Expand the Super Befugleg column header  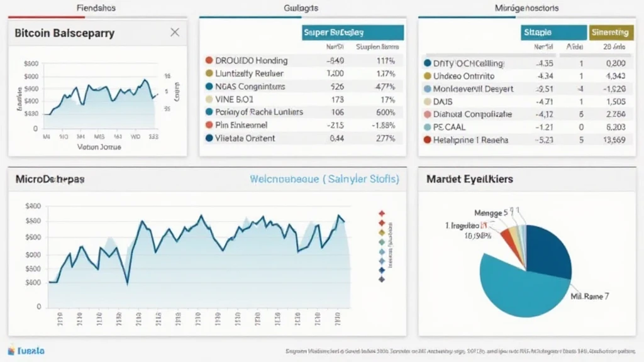click(353, 32)
